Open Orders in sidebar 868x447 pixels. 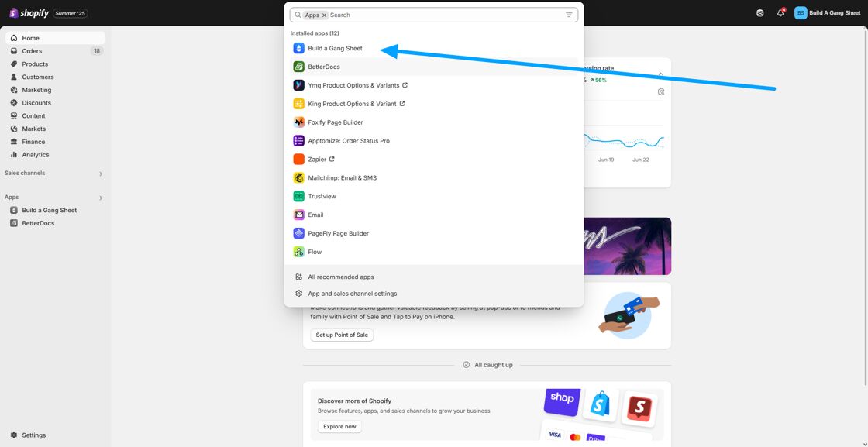pyautogui.click(x=55, y=51)
